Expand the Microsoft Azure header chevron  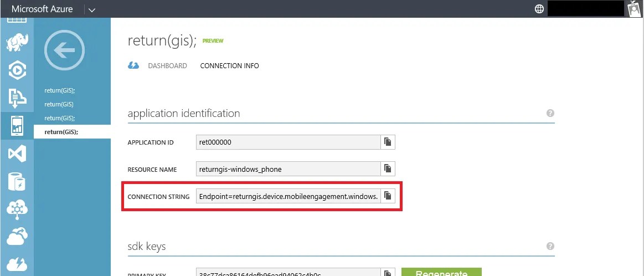point(92,10)
